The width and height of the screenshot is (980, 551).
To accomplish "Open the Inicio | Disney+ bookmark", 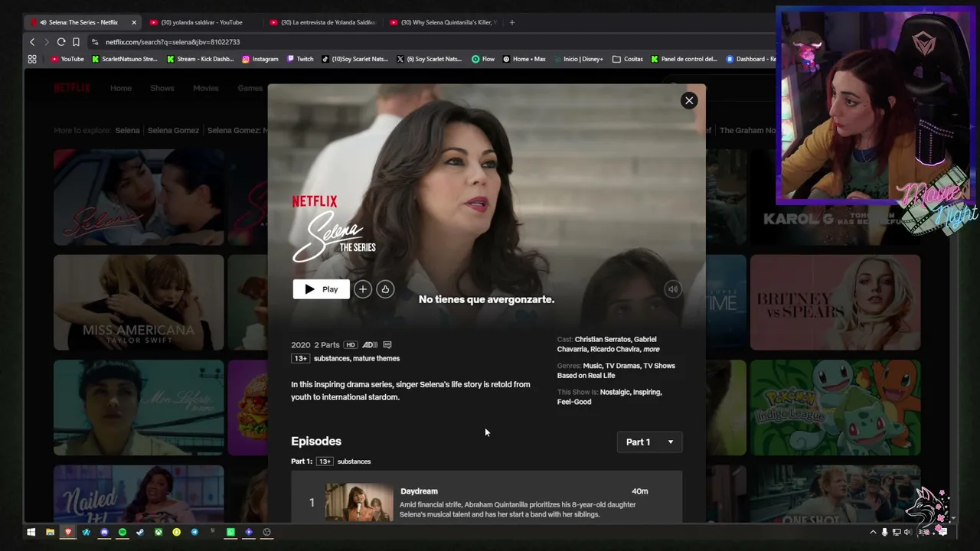I will click(x=578, y=59).
